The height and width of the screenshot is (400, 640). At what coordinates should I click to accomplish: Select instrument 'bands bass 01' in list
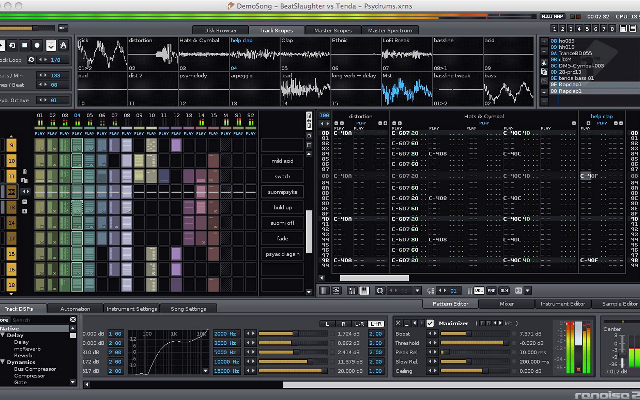[x=576, y=78]
